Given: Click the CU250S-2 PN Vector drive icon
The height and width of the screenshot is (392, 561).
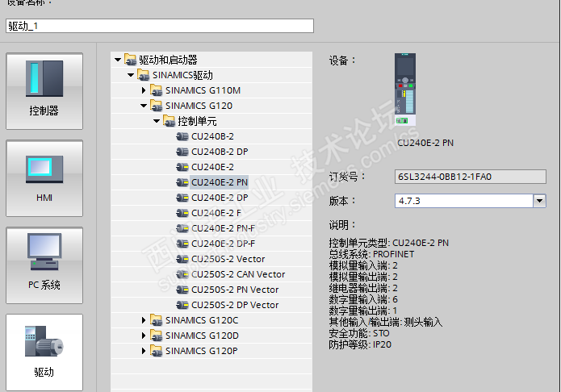Looking at the screenshot, I should [182, 290].
